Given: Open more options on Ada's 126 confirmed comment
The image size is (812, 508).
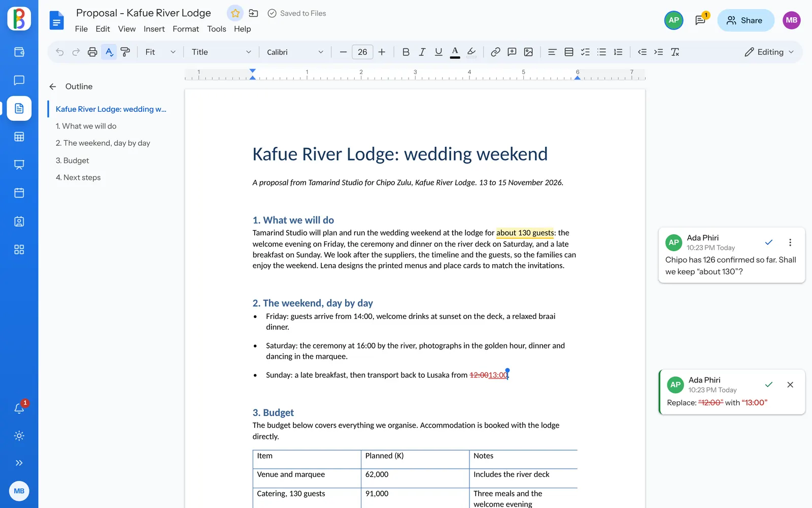Looking at the screenshot, I should [x=790, y=242].
